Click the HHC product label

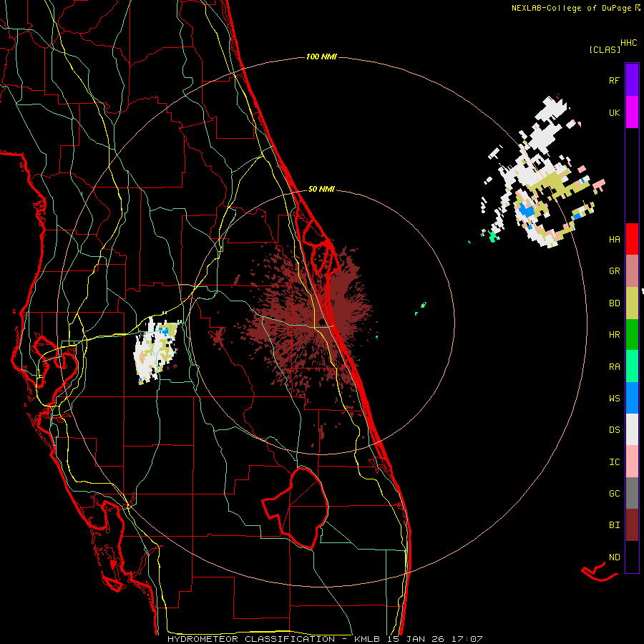coord(628,43)
